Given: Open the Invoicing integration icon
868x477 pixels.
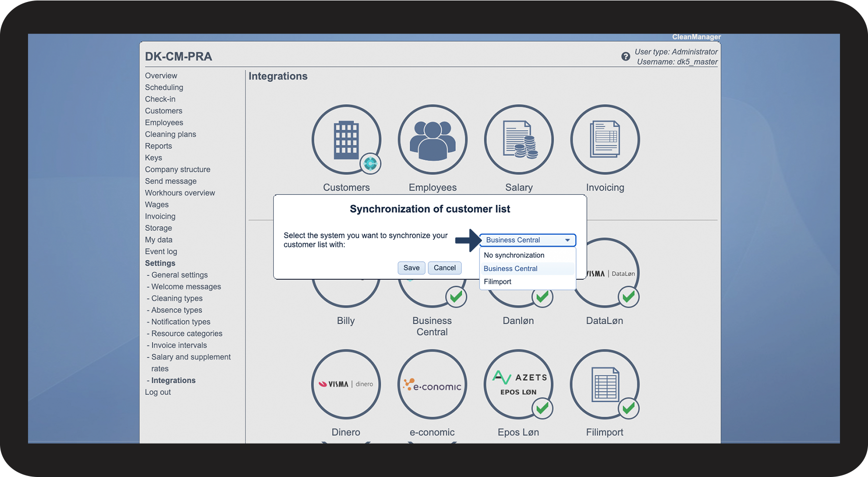Looking at the screenshot, I should click(x=605, y=140).
